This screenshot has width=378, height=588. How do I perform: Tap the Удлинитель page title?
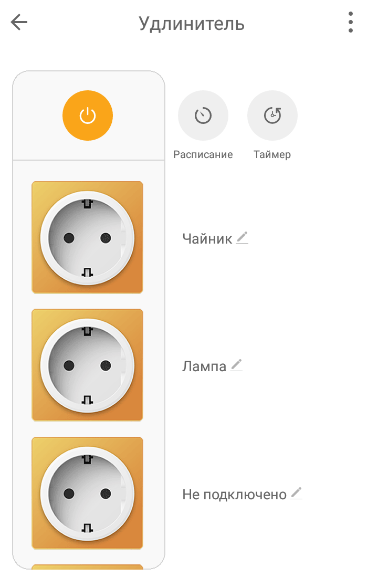(192, 24)
